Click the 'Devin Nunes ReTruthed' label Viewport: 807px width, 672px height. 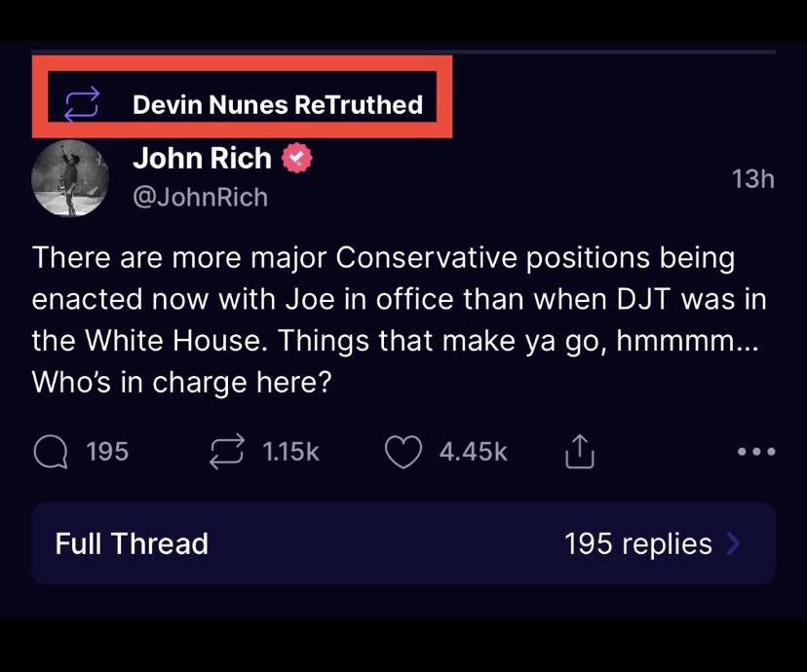(x=278, y=104)
